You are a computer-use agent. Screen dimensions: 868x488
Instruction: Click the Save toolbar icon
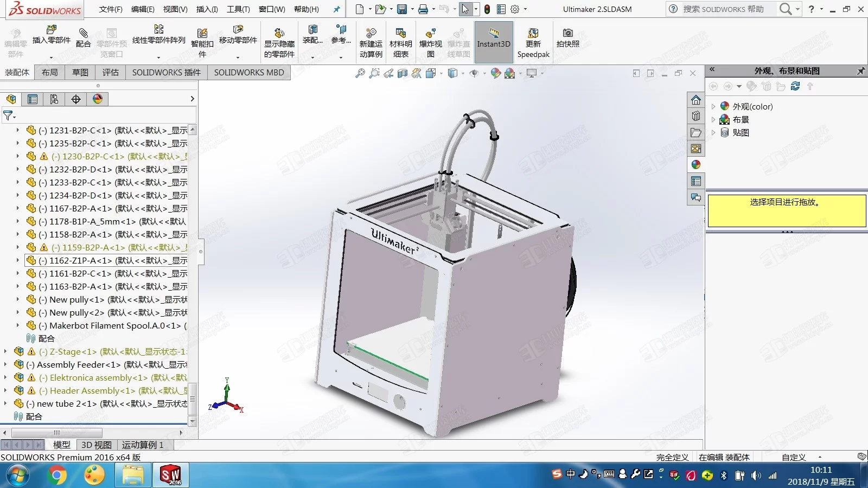402,9
